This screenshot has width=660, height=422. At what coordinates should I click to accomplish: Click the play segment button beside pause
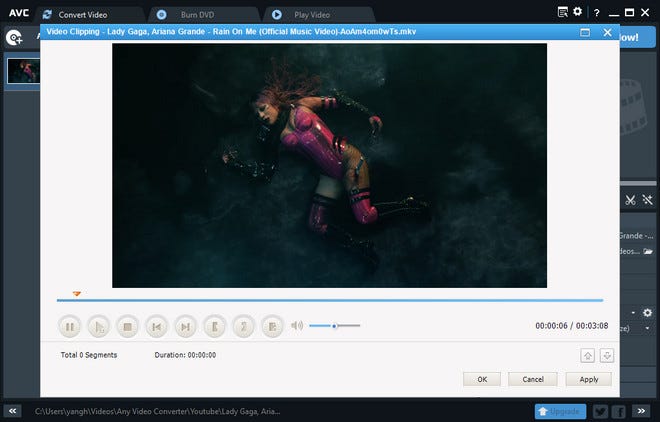coord(98,326)
